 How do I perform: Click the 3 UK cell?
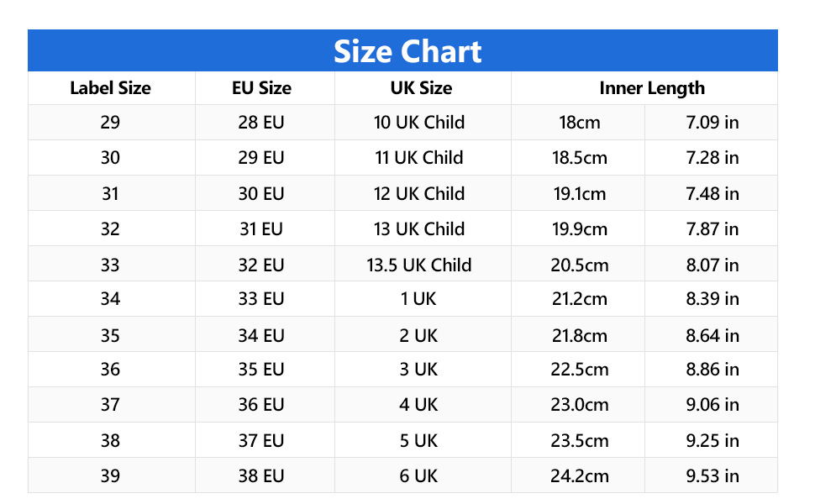419,370
